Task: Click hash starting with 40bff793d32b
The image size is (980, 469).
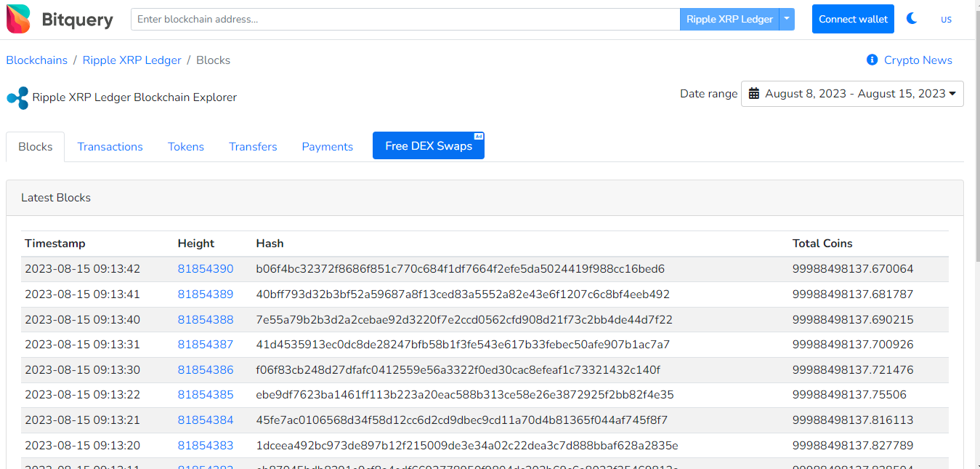Action: tap(463, 294)
